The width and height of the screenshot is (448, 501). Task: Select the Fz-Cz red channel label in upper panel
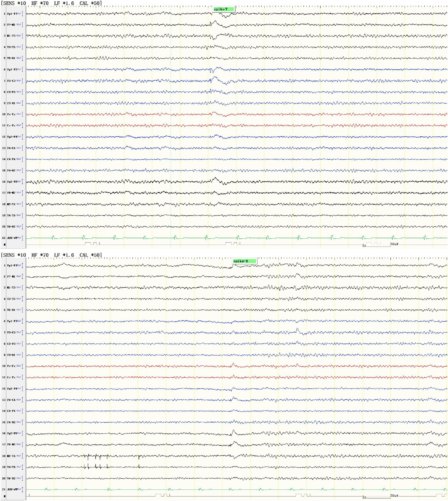click(11, 114)
